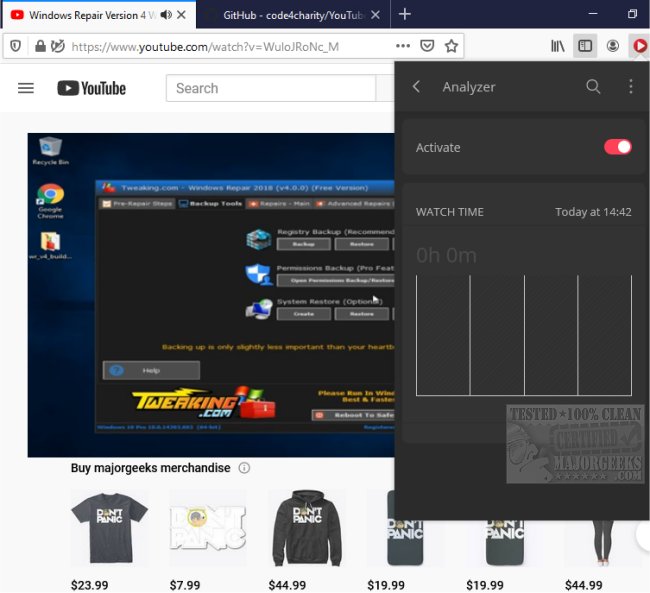
Task: Go back in the Analyzer panel
Action: pyautogui.click(x=416, y=87)
